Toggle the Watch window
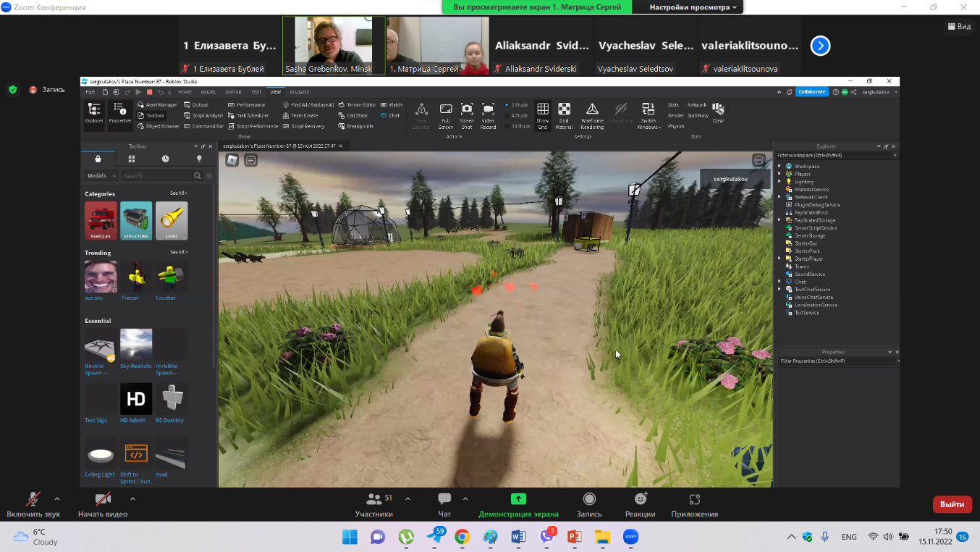This screenshot has width=980, height=552. click(x=392, y=105)
